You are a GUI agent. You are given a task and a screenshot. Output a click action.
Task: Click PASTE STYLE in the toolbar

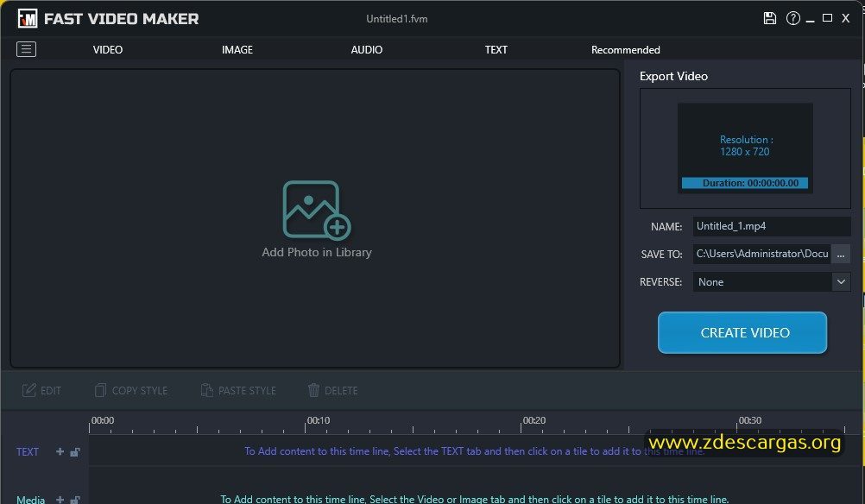[x=237, y=390]
